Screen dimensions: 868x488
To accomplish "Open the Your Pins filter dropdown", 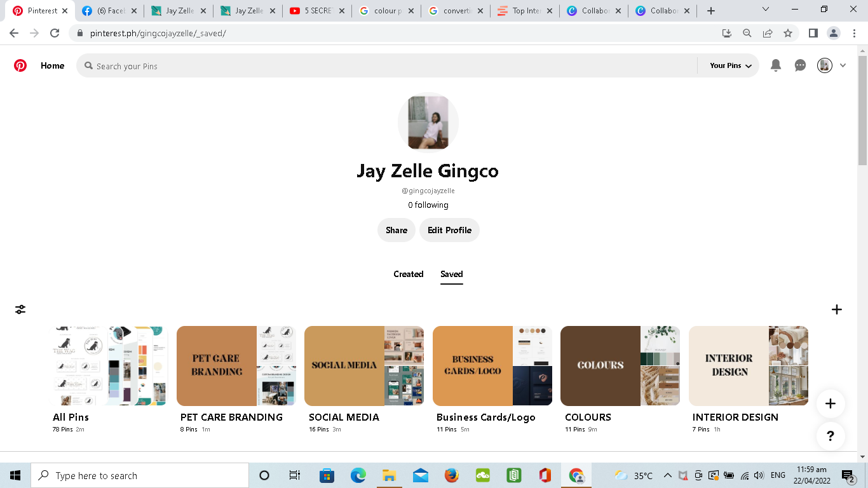I will (730, 65).
